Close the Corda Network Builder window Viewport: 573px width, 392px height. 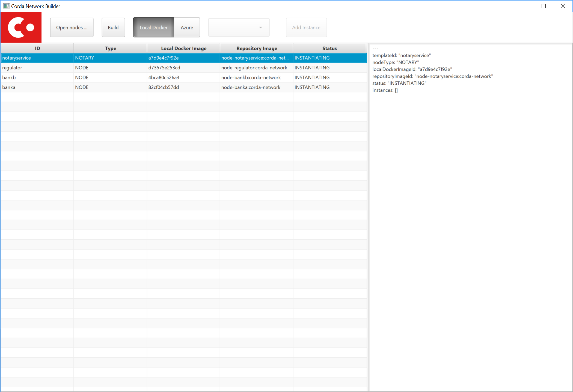coord(563,6)
